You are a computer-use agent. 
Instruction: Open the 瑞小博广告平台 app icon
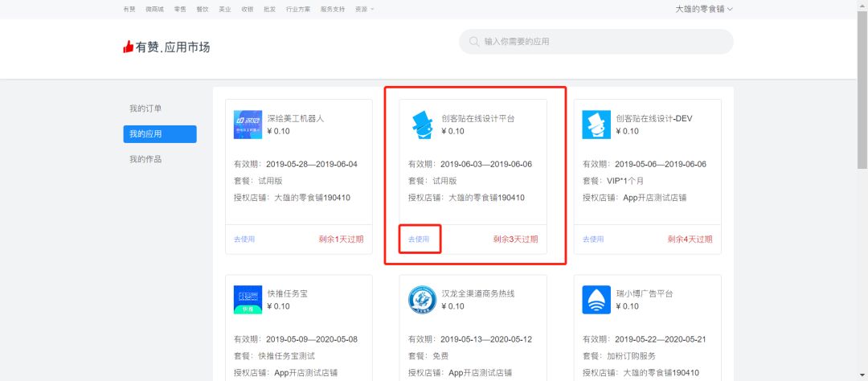(596, 300)
